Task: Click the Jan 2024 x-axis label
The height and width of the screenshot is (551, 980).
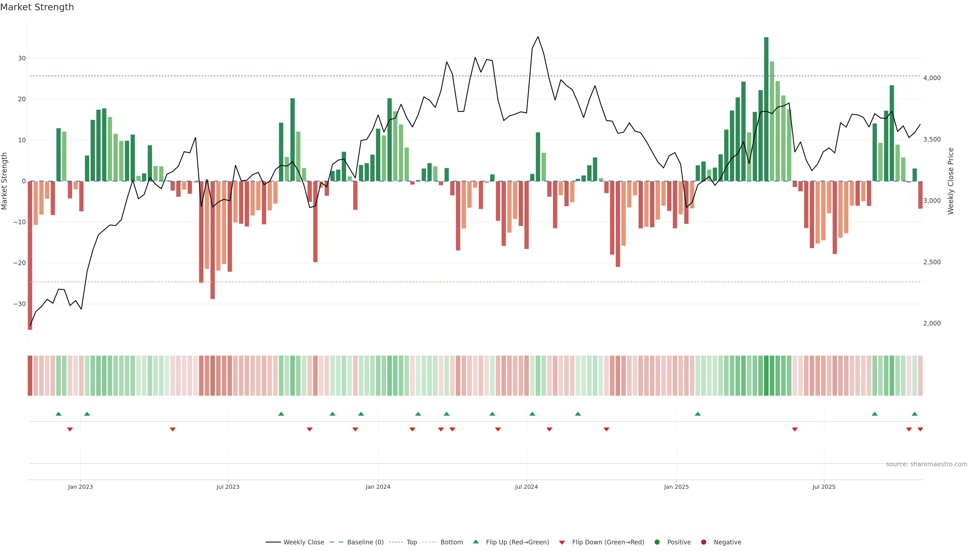Action: coord(378,487)
